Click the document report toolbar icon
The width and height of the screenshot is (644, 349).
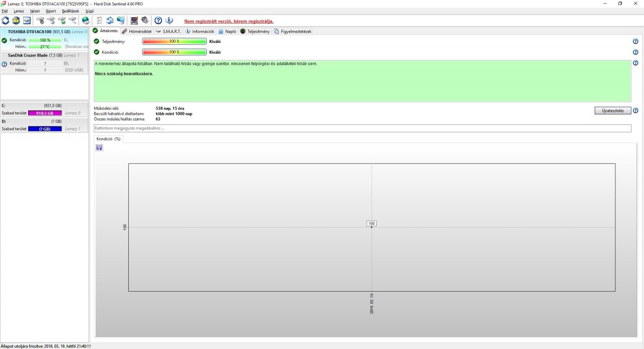click(x=99, y=21)
